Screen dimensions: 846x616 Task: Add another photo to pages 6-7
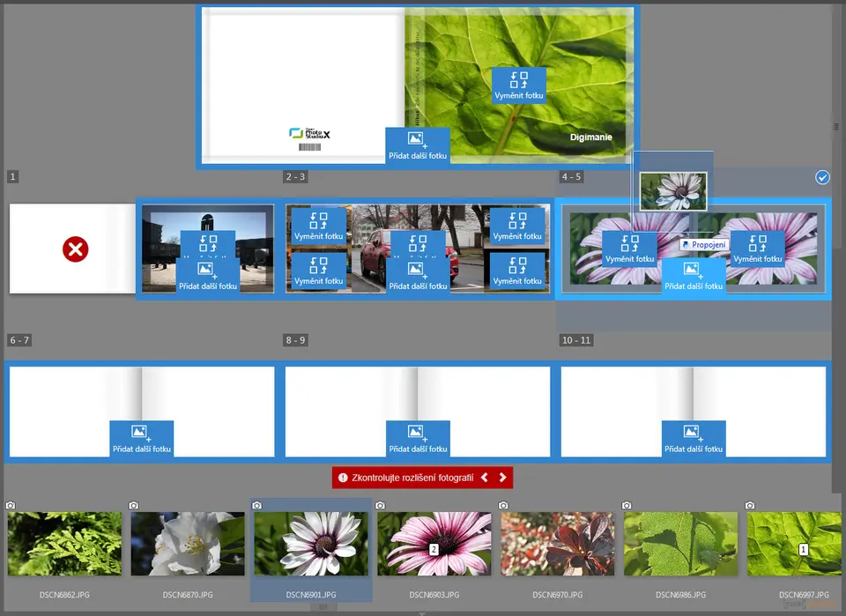141,439
